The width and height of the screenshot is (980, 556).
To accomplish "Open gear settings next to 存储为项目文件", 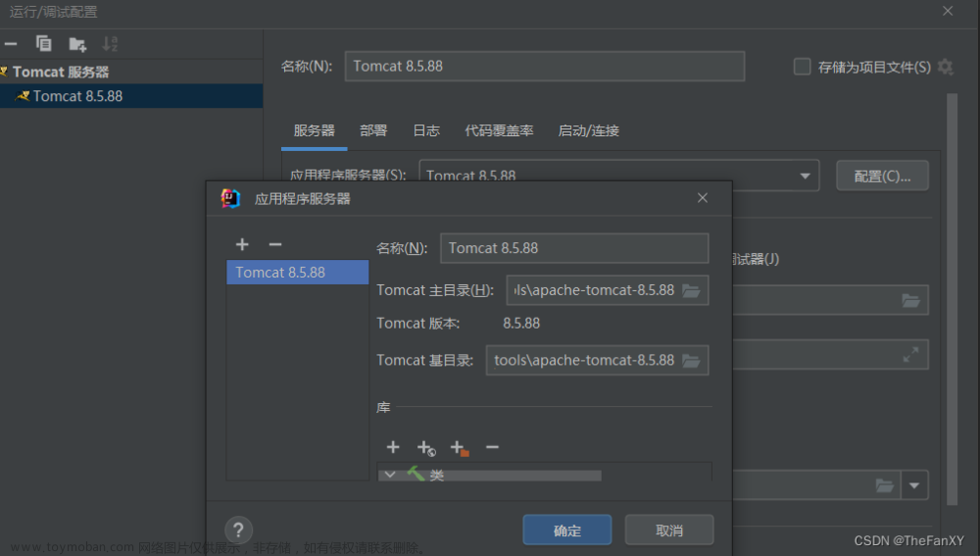I will [x=946, y=67].
